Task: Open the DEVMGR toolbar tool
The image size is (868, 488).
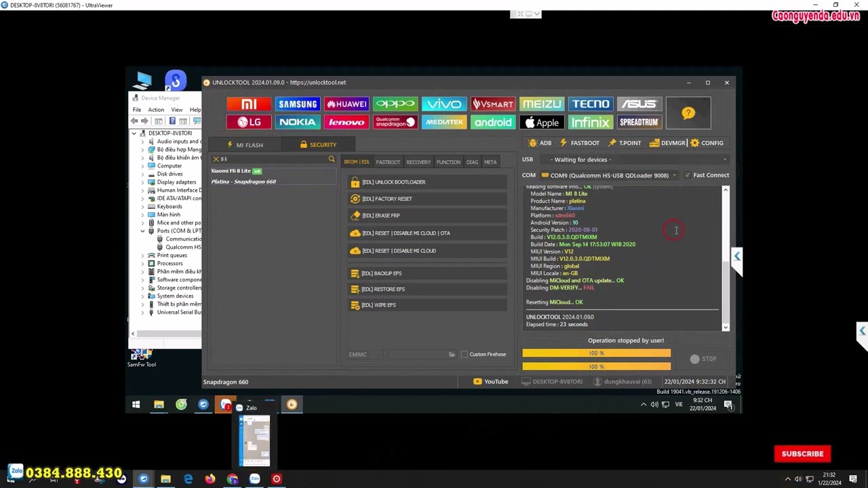Action: (x=668, y=143)
